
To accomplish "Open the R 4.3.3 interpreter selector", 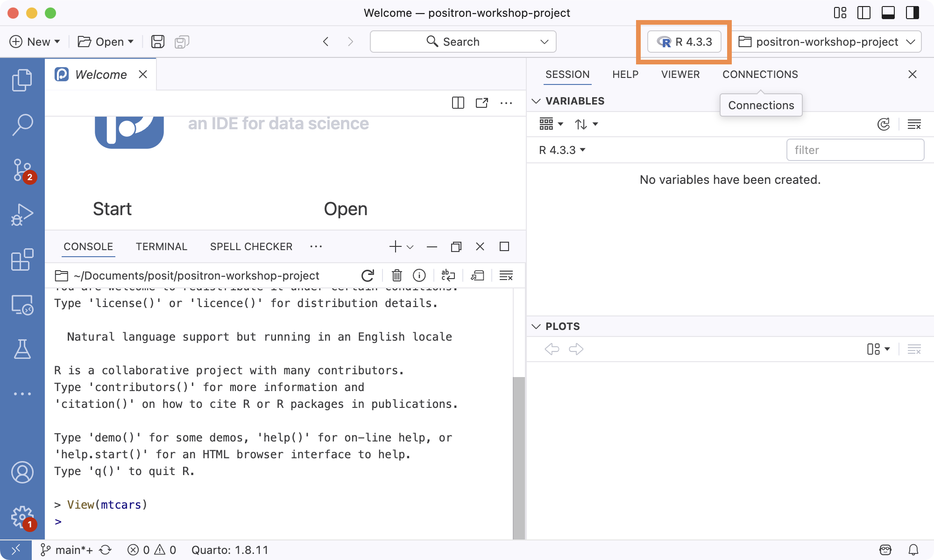I will click(x=684, y=42).
